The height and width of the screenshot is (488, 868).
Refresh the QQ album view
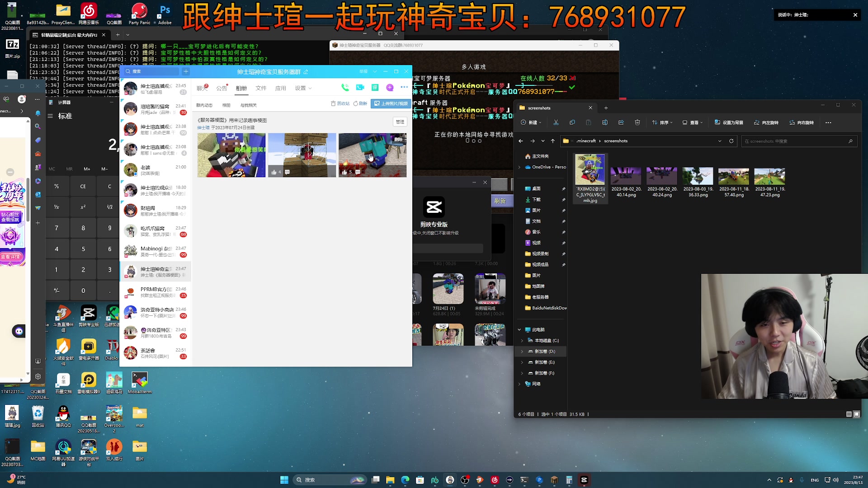coord(360,103)
